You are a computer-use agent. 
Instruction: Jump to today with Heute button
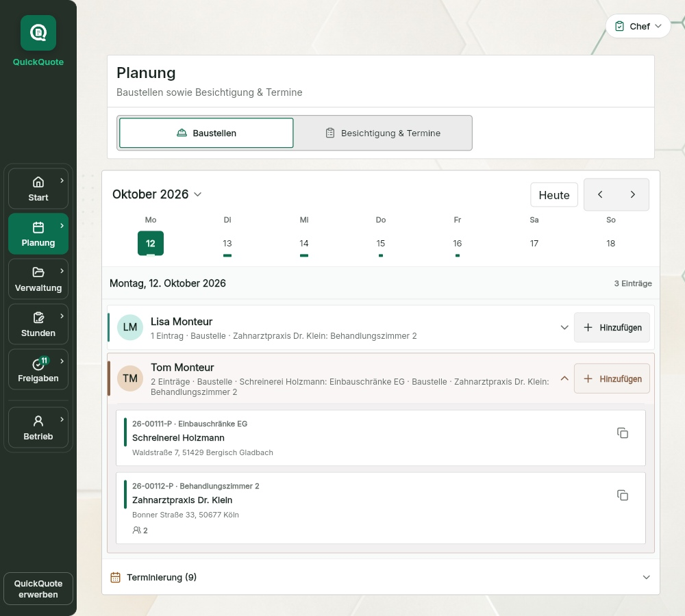coord(554,194)
